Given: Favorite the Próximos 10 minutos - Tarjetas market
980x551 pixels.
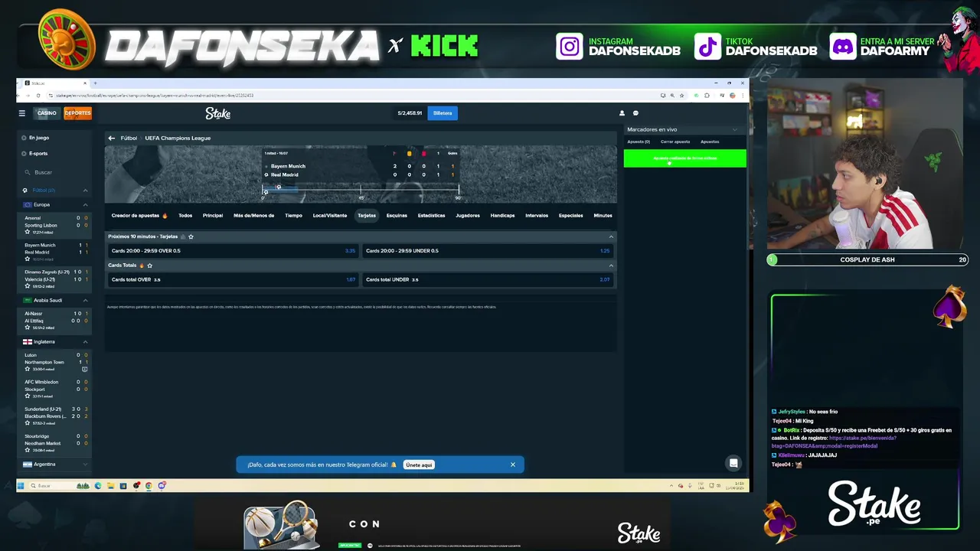Looking at the screenshot, I should (x=191, y=236).
